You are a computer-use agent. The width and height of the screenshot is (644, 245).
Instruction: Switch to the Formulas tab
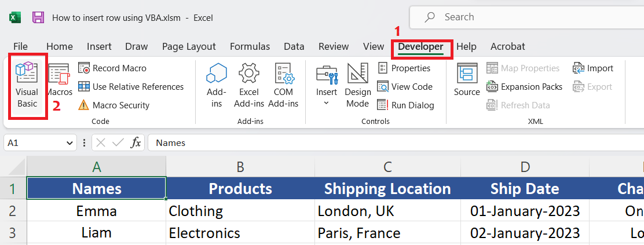(250, 46)
